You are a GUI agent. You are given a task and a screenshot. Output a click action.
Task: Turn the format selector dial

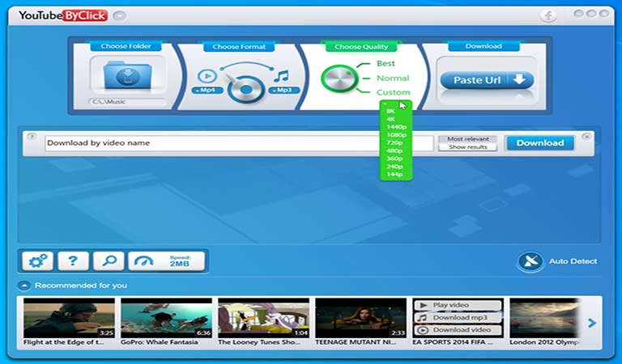(246, 89)
